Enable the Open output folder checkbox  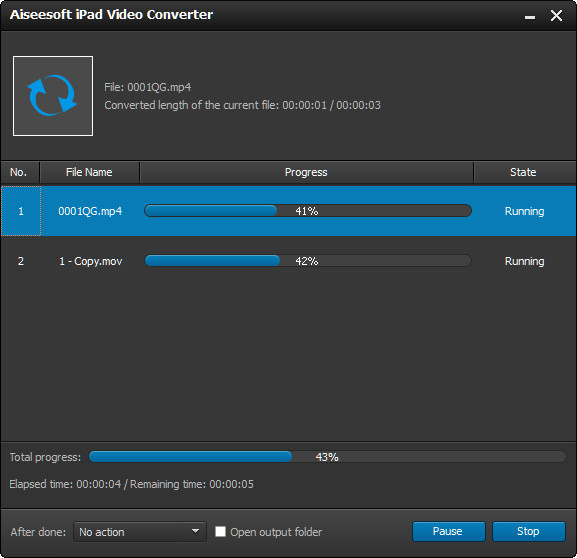click(x=220, y=531)
